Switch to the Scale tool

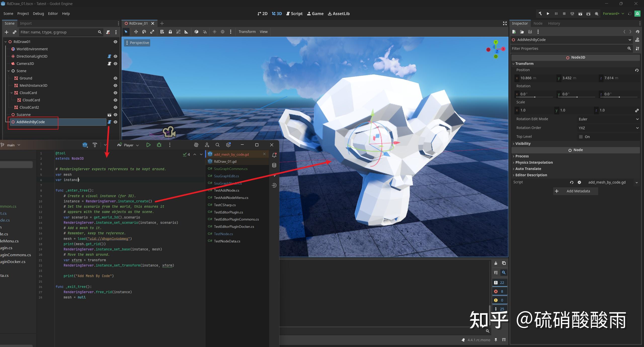pyautogui.click(x=152, y=32)
